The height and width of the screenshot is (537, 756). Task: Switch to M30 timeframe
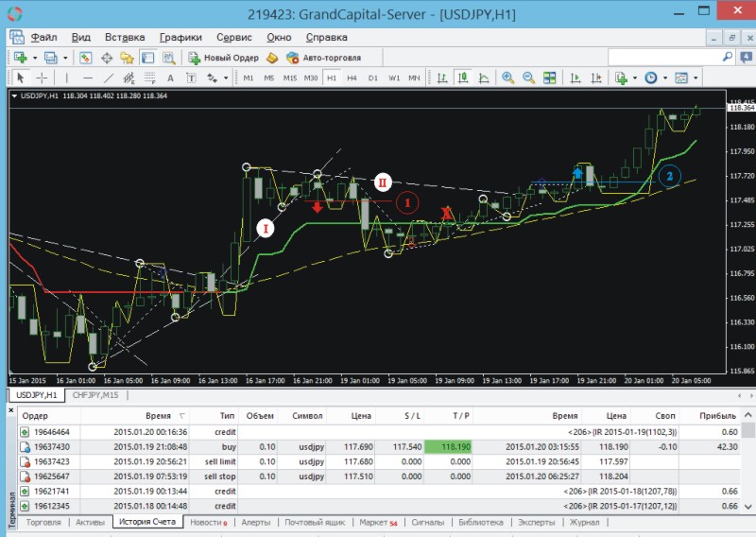click(311, 78)
